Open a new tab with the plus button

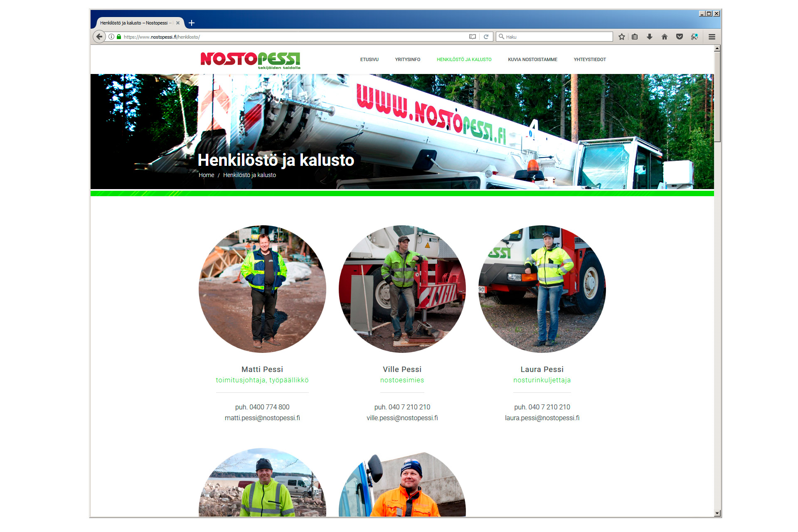pos(192,23)
